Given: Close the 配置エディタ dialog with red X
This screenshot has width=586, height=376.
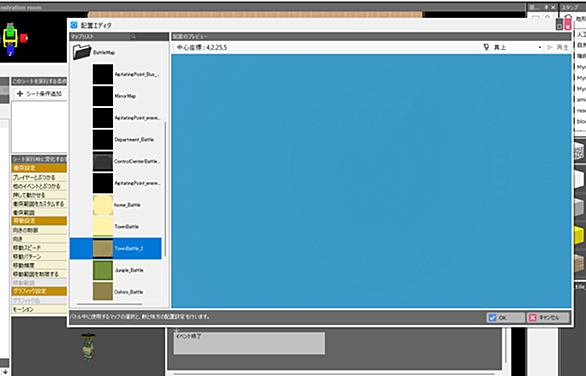Looking at the screenshot, I should click(x=568, y=25).
